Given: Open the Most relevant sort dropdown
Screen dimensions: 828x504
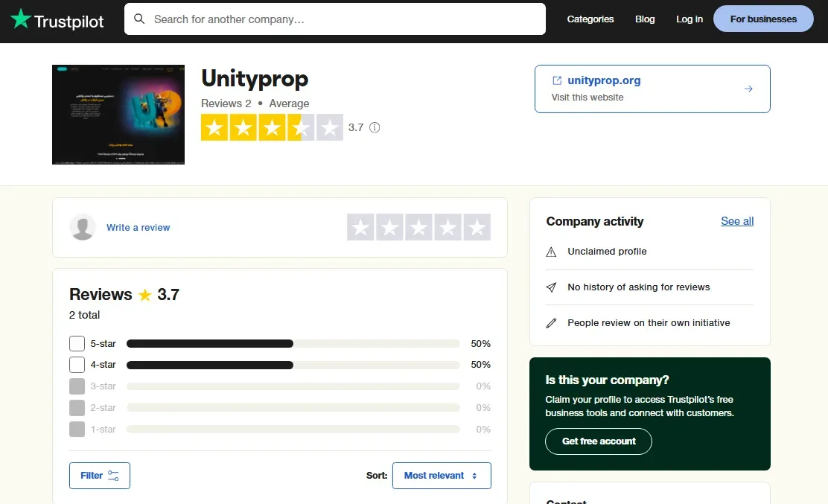Looking at the screenshot, I should [x=442, y=476].
